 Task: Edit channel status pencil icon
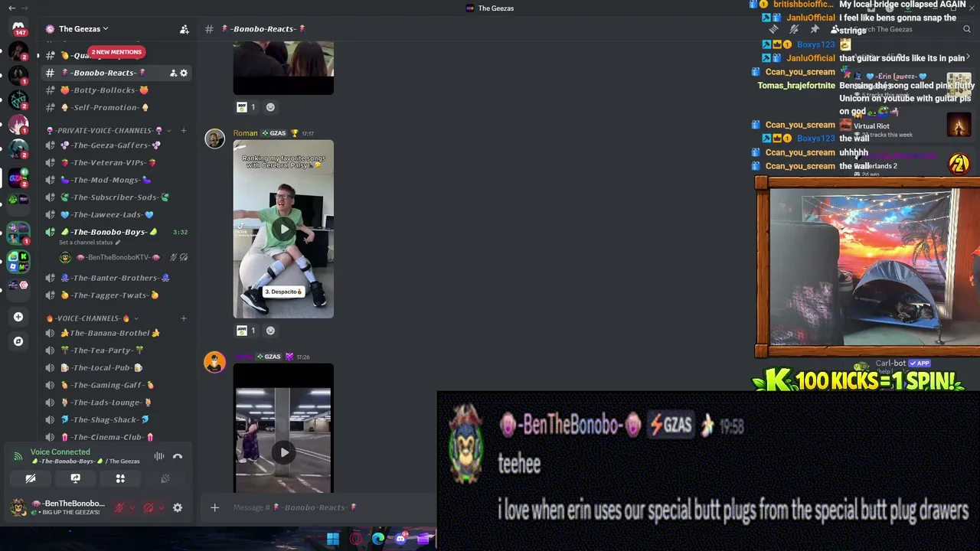coord(117,243)
